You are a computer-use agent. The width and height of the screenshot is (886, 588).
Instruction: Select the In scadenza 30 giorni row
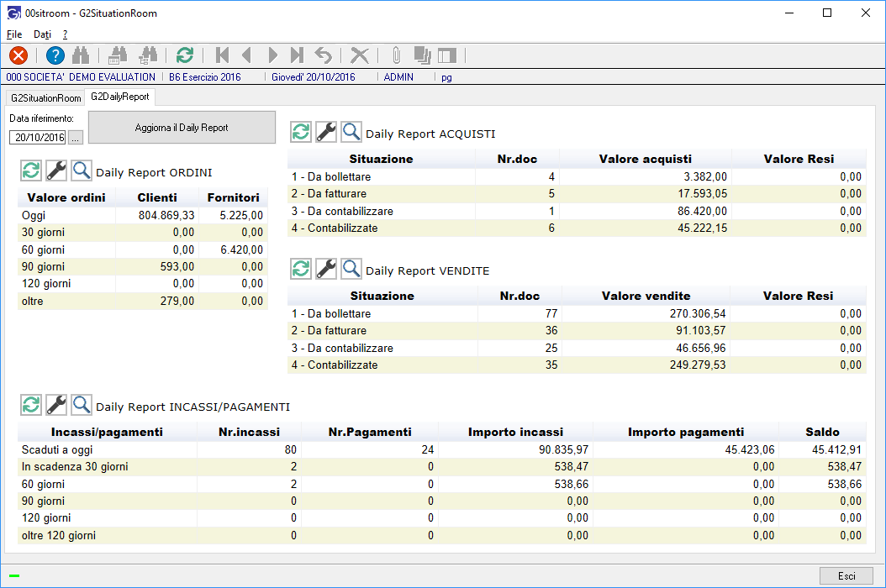[x=442, y=466]
